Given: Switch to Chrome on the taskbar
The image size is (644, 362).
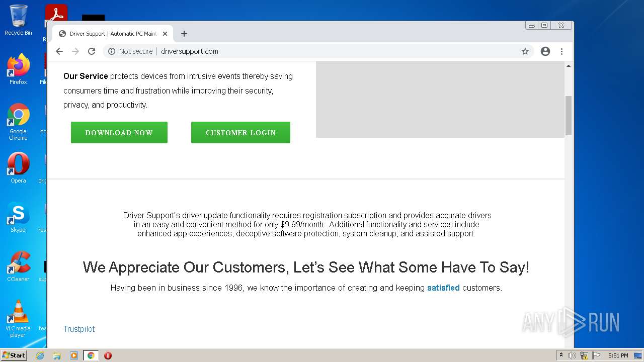Looking at the screenshot, I should click(x=91, y=355).
